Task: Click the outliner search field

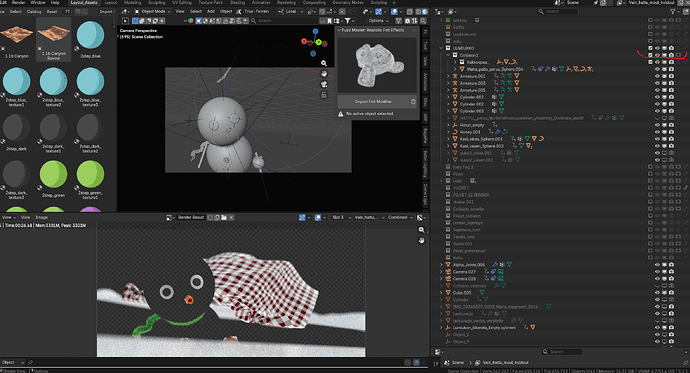Action: pos(558,11)
